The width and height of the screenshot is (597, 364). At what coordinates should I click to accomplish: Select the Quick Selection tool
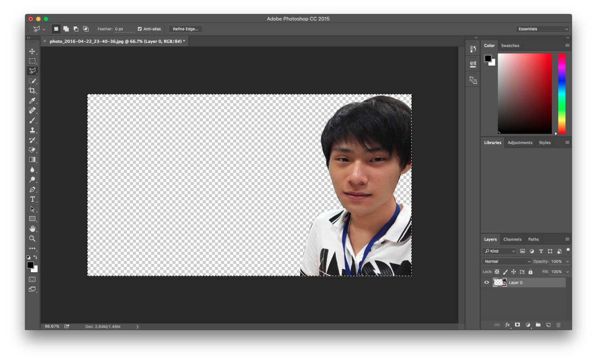(x=32, y=81)
